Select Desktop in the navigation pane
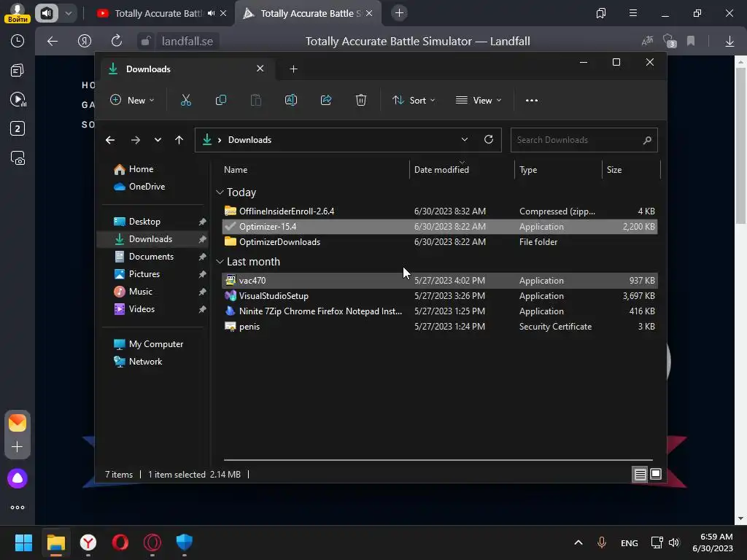Screen dimensions: 747x560 click(144, 222)
